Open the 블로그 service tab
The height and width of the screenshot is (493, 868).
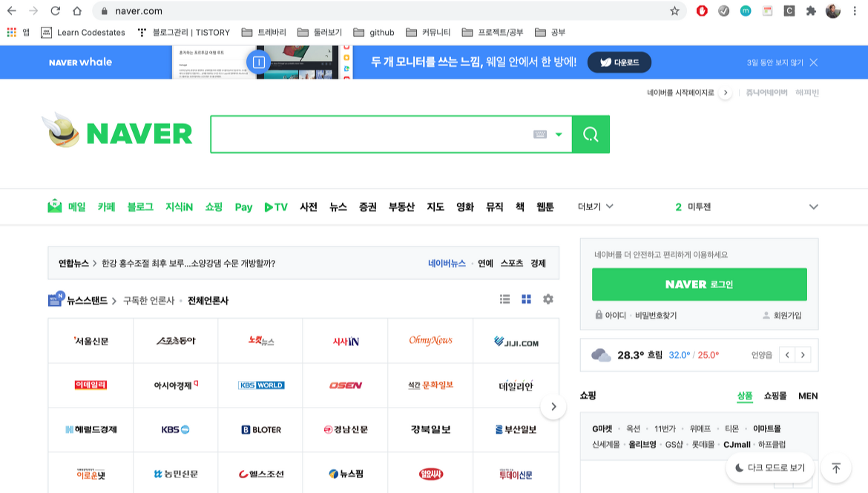(140, 206)
